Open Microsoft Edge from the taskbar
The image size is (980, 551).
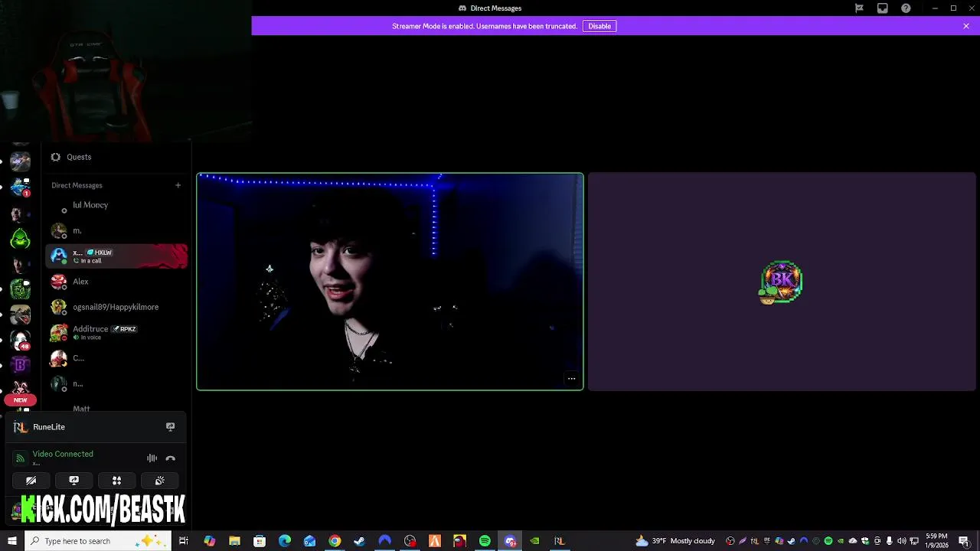click(285, 541)
